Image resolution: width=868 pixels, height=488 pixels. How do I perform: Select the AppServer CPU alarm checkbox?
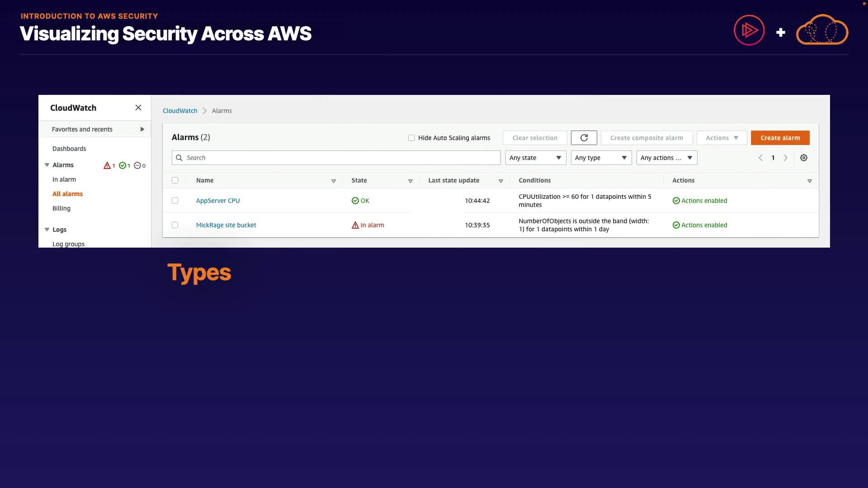pyautogui.click(x=175, y=201)
